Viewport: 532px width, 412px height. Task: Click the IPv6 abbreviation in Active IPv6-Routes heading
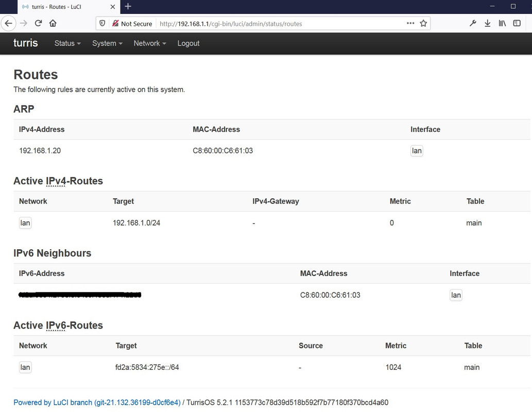[x=55, y=325]
